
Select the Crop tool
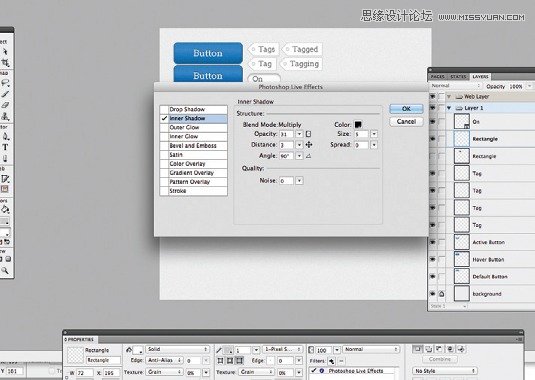(5, 62)
